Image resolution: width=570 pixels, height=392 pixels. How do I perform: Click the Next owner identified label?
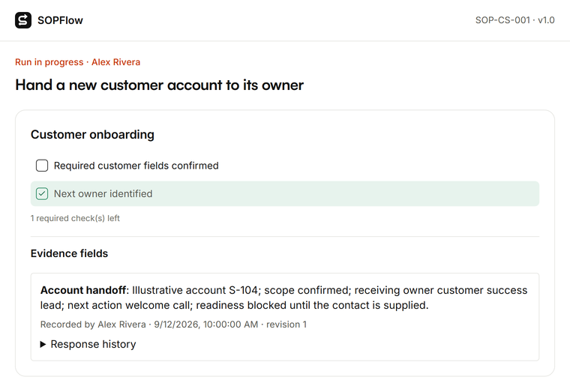[x=103, y=193]
